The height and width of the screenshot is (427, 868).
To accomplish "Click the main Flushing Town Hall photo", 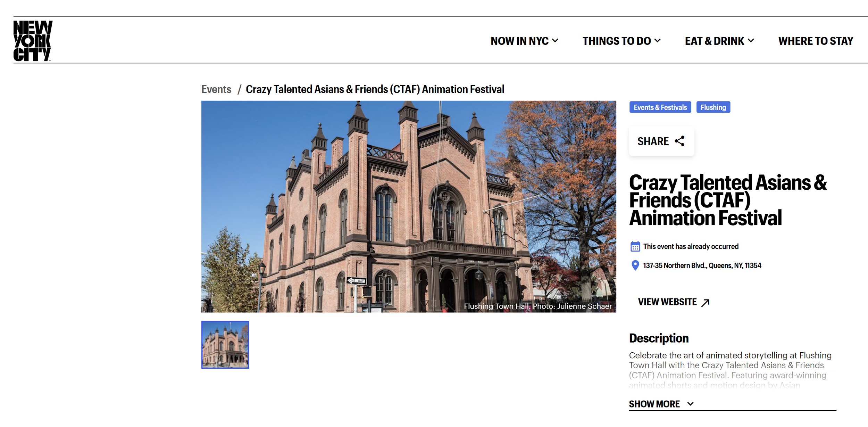I will click(408, 206).
